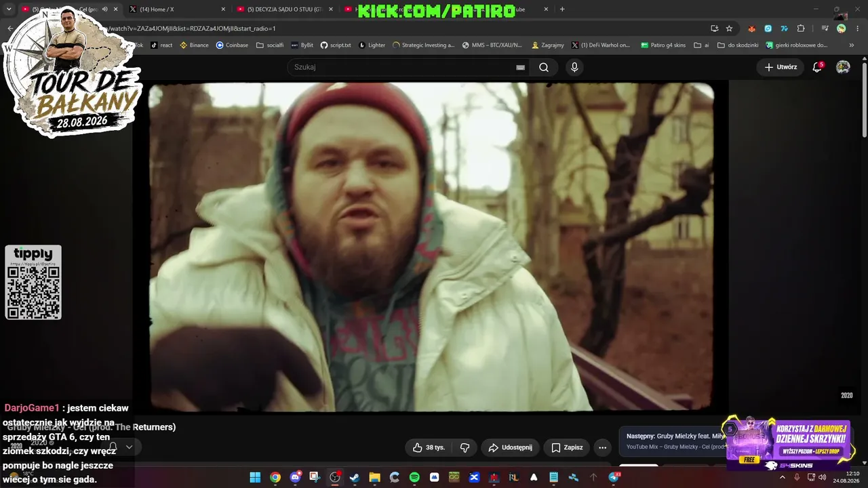Open the do skodzinki bookmarks folder
The height and width of the screenshot is (488, 868).
click(738, 45)
